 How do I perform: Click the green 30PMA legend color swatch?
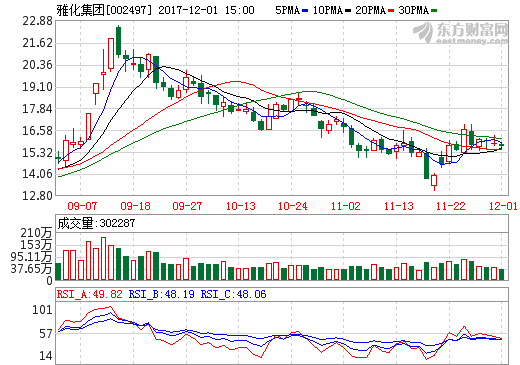coord(434,11)
